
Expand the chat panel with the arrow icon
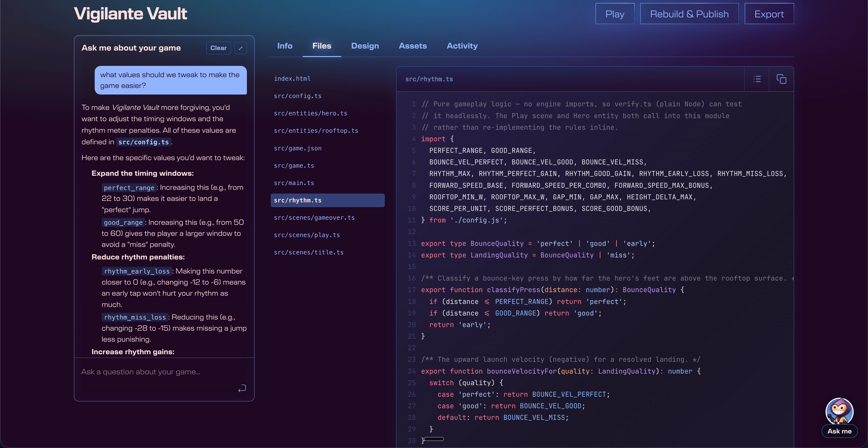(x=240, y=48)
